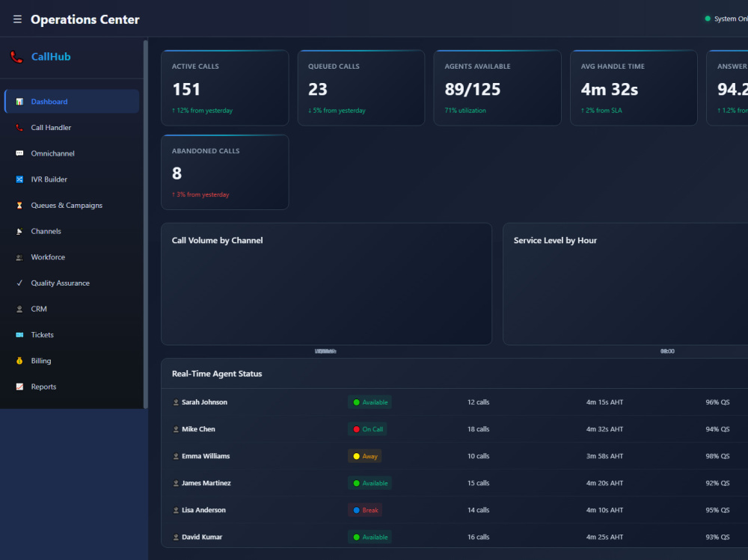Image resolution: width=748 pixels, height=560 pixels.
Task: Click "98% QS" in Emma Williams' row
Action: tap(717, 456)
